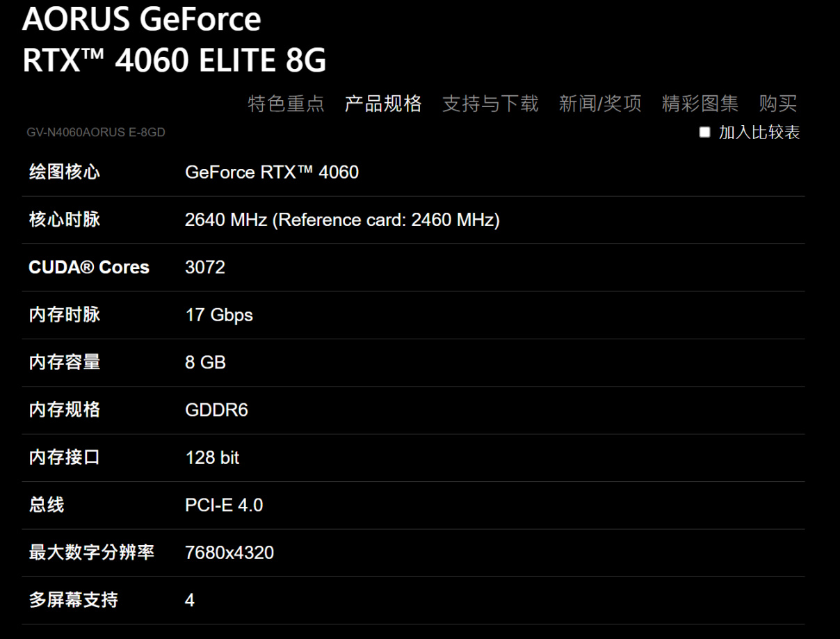View the 精彩图集 gallery tab

pos(700,104)
